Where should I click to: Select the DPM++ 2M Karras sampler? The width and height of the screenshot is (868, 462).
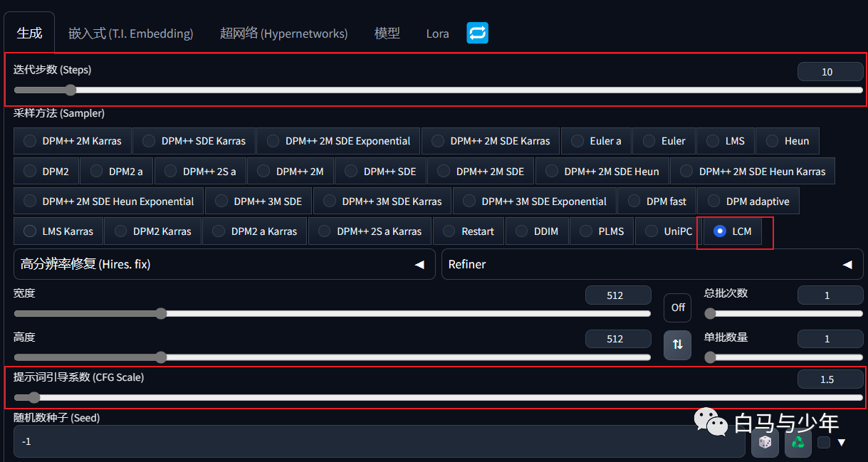73,141
